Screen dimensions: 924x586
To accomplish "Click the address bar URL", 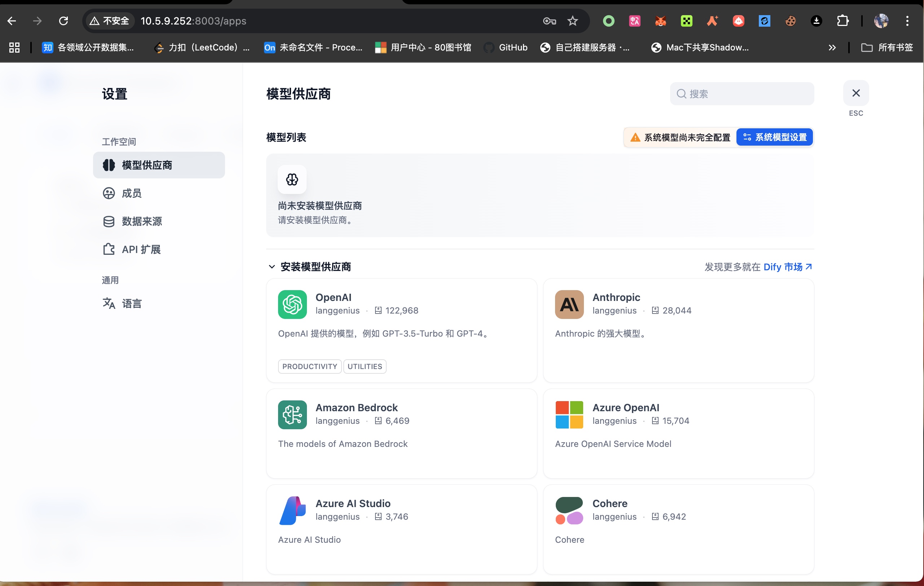I will (193, 21).
